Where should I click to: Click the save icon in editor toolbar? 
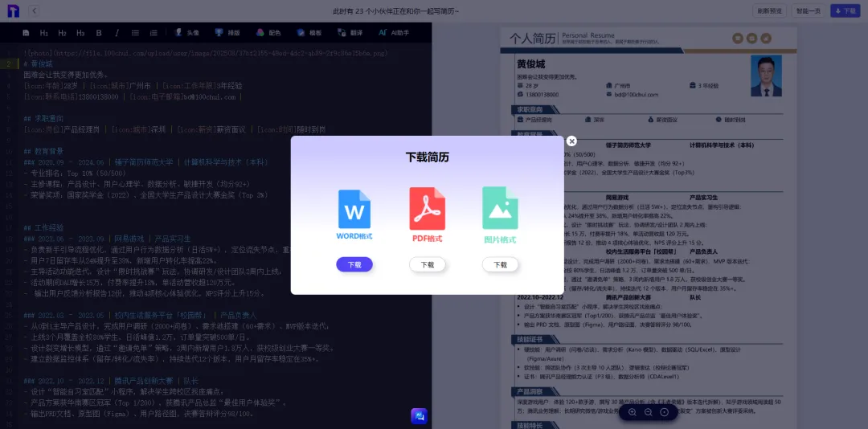[x=26, y=33]
